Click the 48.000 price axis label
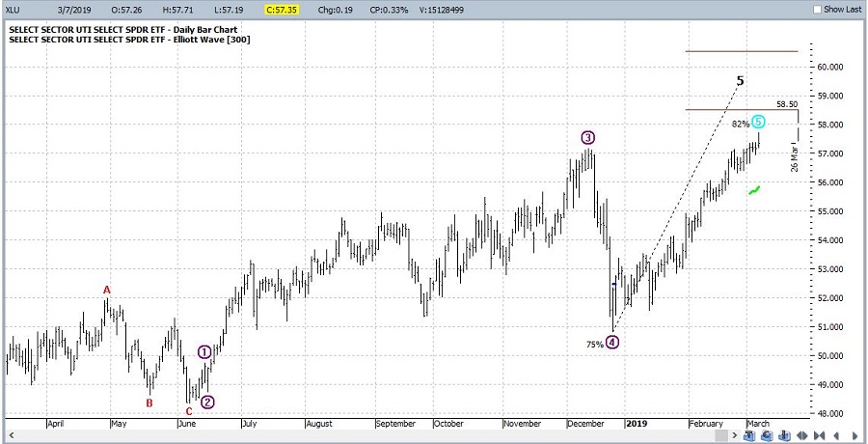Image resolution: width=868 pixels, height=444 pixels. 828,413
